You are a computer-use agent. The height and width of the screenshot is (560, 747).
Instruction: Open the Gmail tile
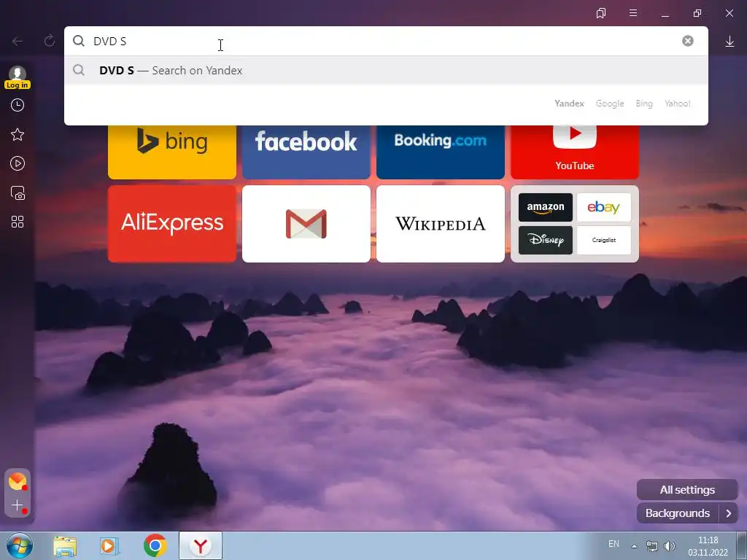(306, 224)
